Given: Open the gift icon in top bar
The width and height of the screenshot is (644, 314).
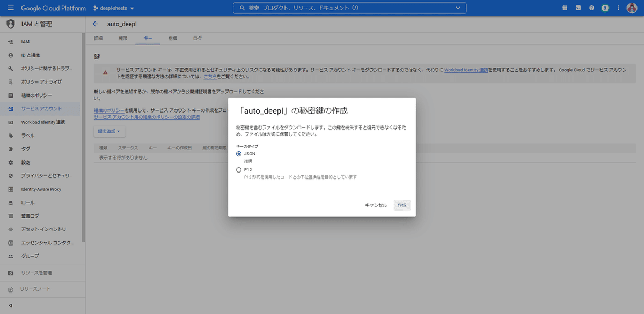Looking at the screenshot, I should pos(565,8).
